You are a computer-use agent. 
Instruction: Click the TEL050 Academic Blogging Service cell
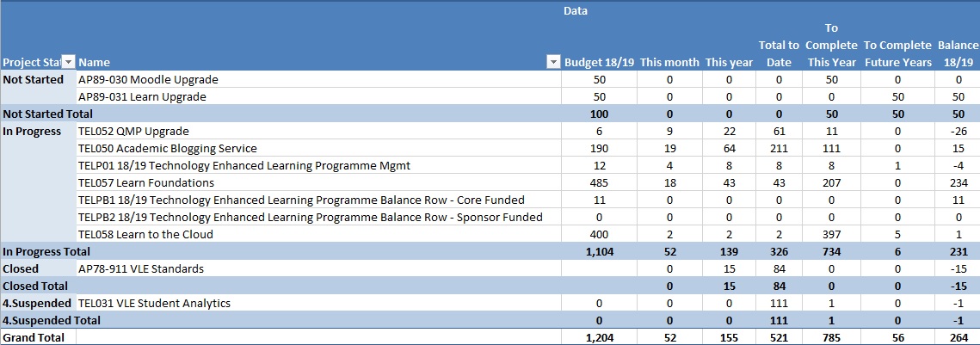click(167, 148)
